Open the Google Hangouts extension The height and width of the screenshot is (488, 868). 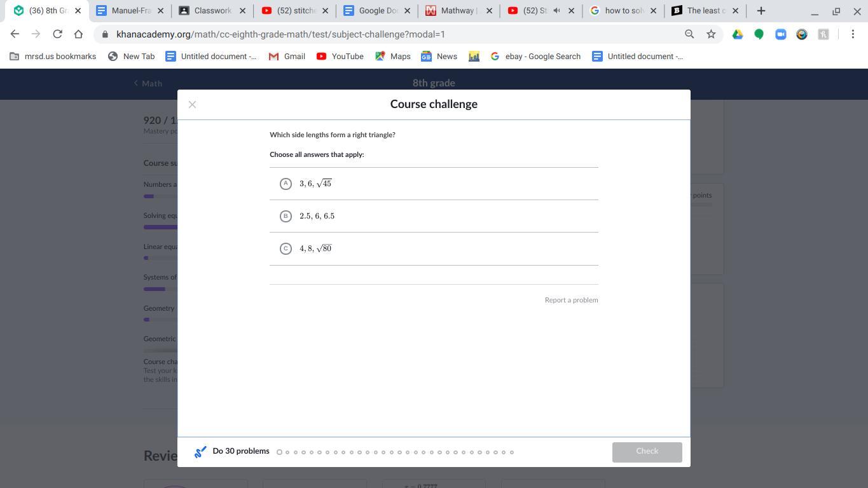coord(759,34)
